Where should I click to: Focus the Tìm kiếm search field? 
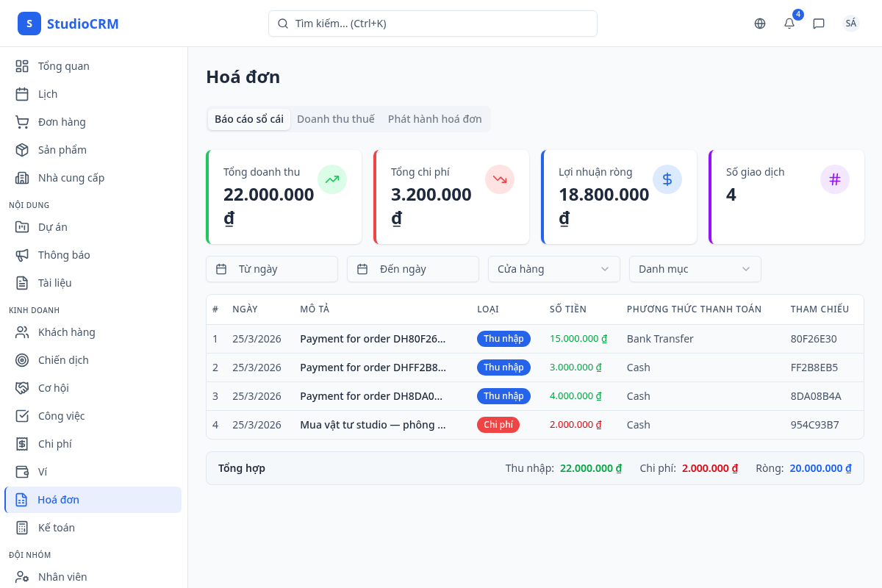pyautogui.click(x=433, y=24)
